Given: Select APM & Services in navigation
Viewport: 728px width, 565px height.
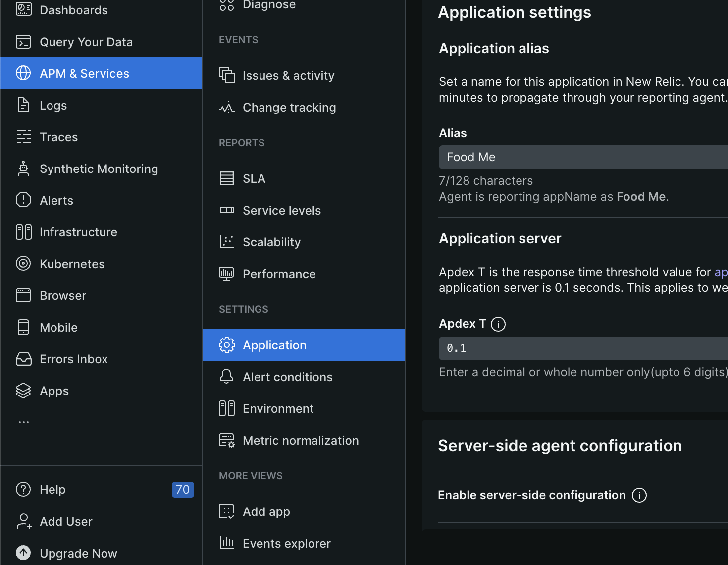Looking at the screenshot, I should coord(102,73).
